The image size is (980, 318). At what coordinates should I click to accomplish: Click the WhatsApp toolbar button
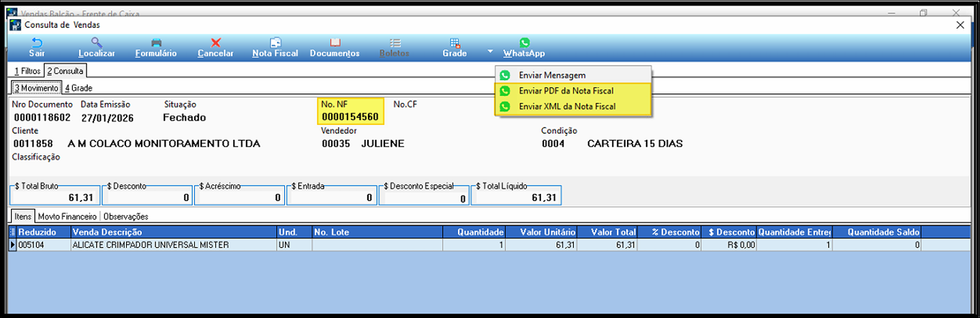point(524,47)
